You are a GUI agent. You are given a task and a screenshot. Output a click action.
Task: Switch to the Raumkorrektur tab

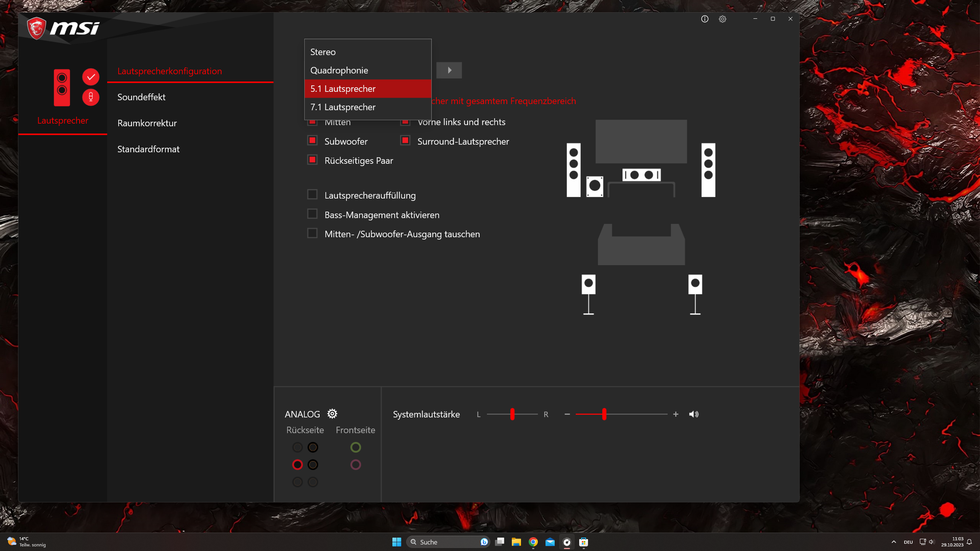[147, 123]
